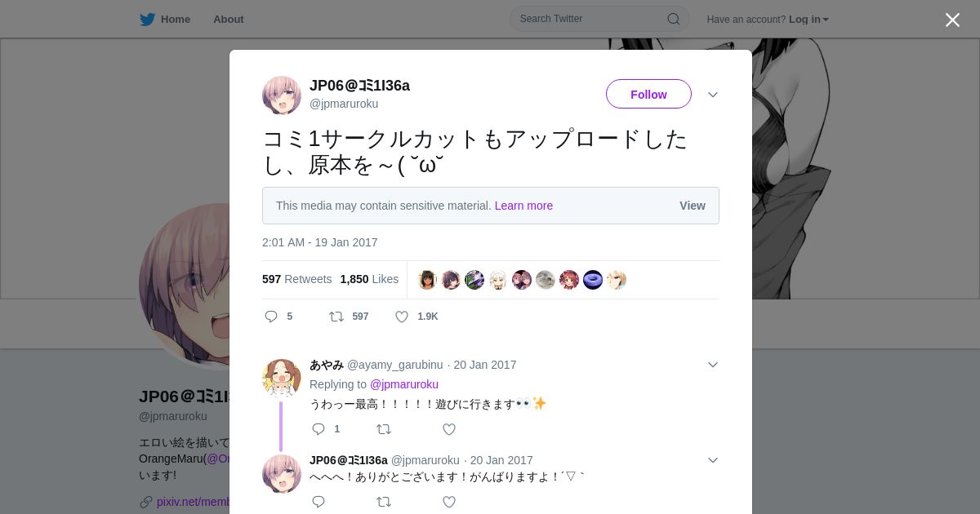Like JP06's reply thanking あやみ
Image resolution: width=980 pixels, height=514 pixels.
449,502
